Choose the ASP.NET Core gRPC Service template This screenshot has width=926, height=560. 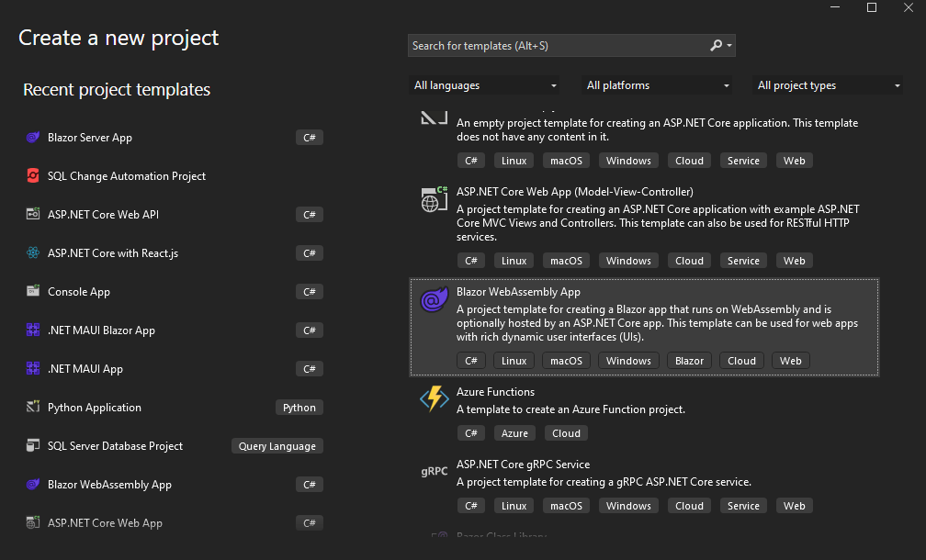(x=523, y=465)
